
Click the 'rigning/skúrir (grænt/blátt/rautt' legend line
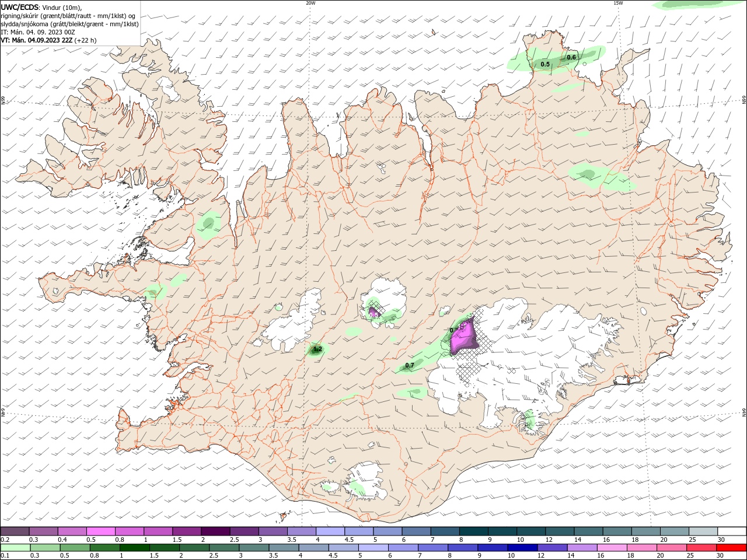tap(68, 16)
